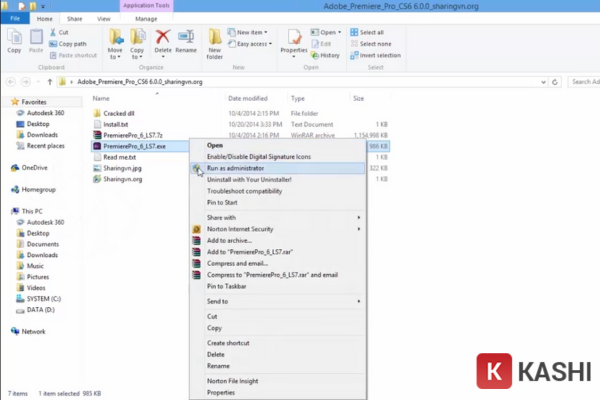Switch to the Share ribbon tab
Image resolution: width=600 pixels, height=400 pixels.
click(74, 19)
